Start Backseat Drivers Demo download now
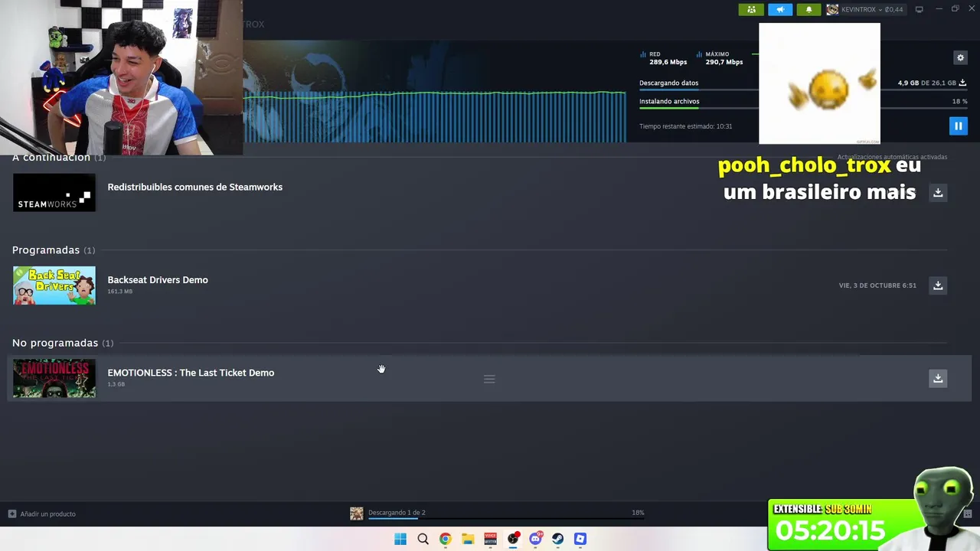The image size is (980, 551). pyautogui.click(x=938, y=285)
